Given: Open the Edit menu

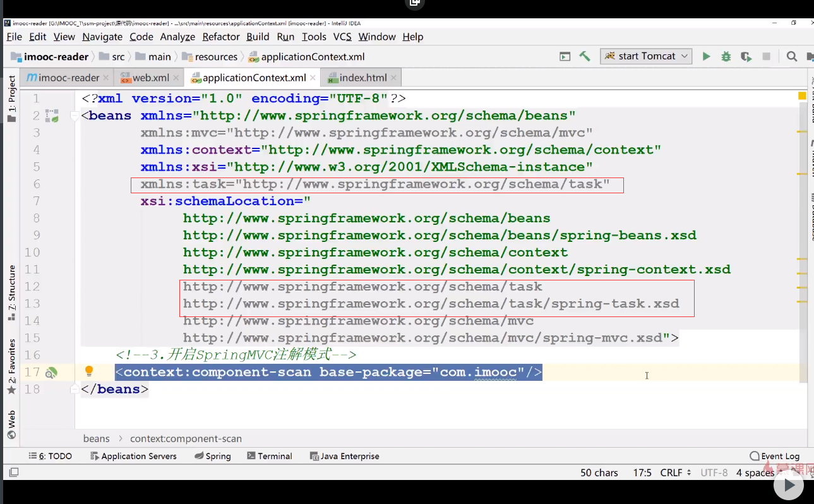Looking at the screenshot, I should 38,37.
